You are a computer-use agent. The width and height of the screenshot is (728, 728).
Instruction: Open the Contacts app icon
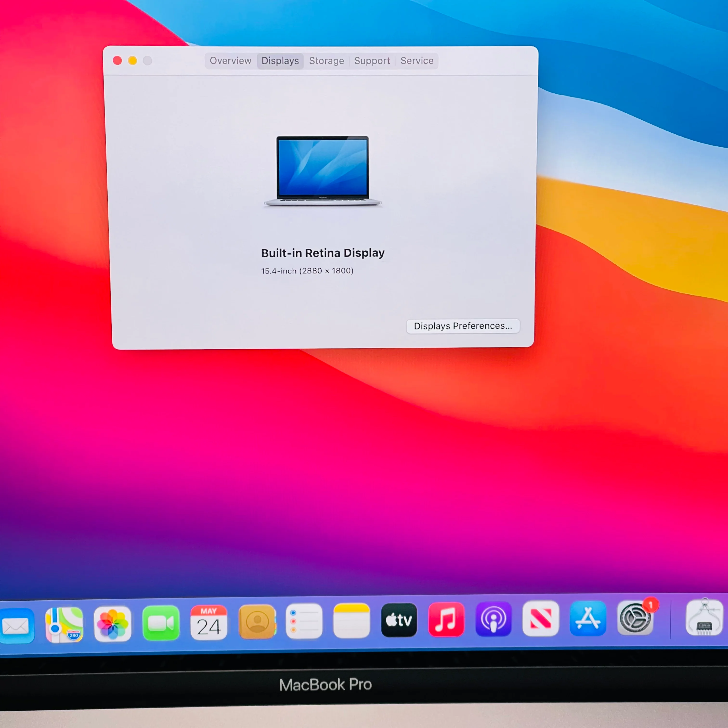257,621
